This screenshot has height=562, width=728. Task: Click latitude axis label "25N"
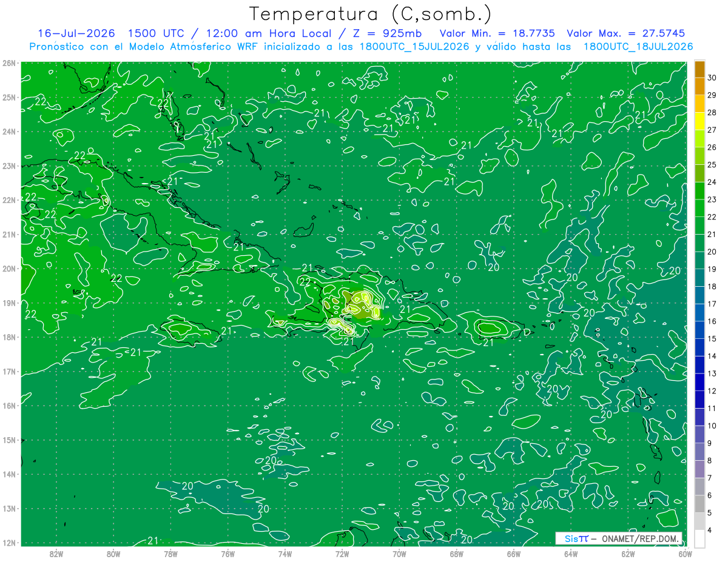point(8,97)
